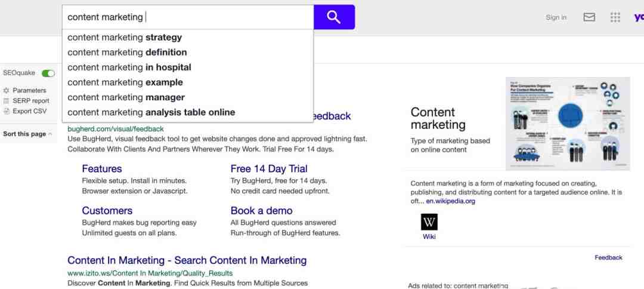Open the content marketing infographic thumbnail
The height and width of the screenshot is (289, 644).
(x=568, y=124)
